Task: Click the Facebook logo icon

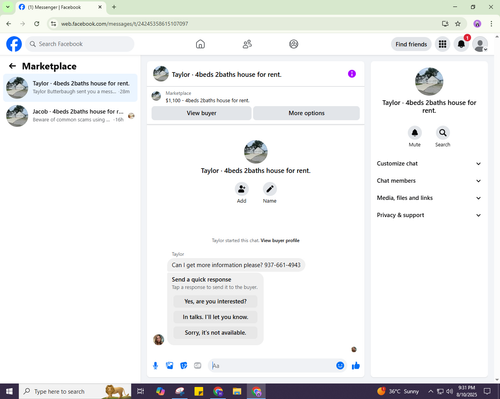Action: click(x=14, y=44)
